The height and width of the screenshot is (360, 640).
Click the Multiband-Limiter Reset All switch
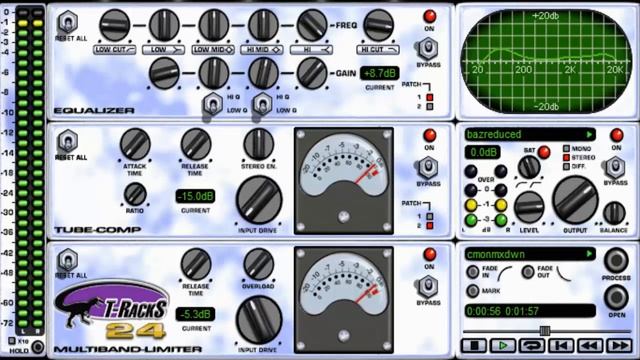[68, 260]
